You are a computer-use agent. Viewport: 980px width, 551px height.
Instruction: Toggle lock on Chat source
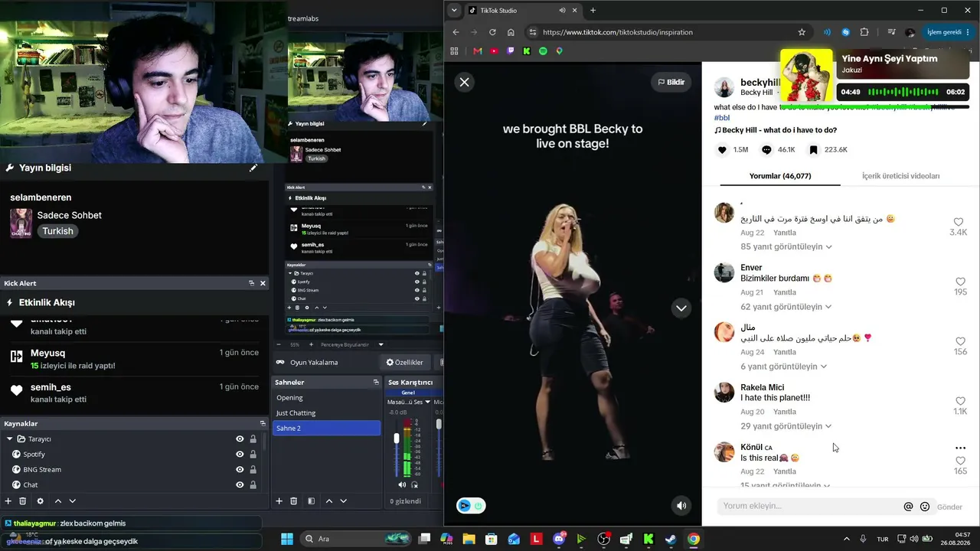coord(253,485)
